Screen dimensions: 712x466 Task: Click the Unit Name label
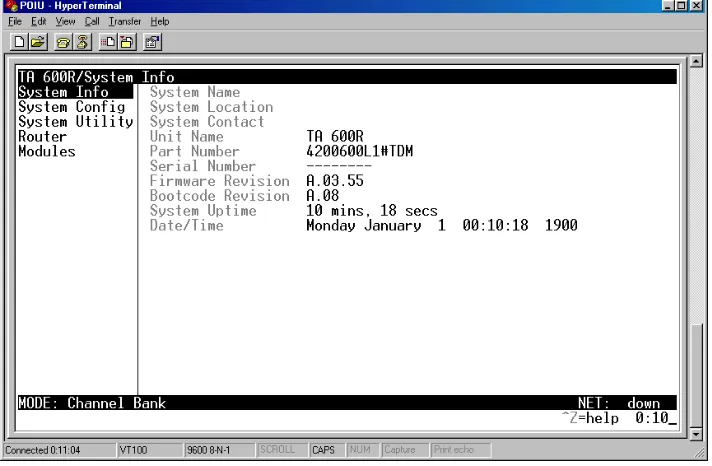pyautogui.click(x=187, y=136)
